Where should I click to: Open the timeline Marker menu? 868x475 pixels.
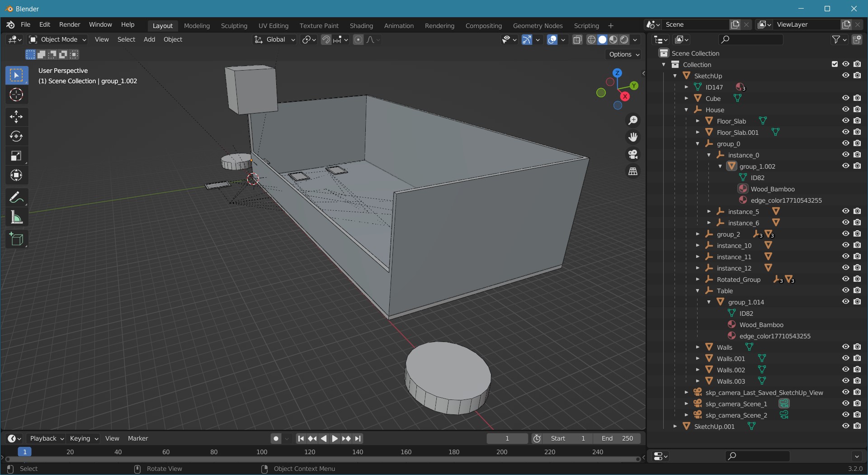[x=138, y=438]
